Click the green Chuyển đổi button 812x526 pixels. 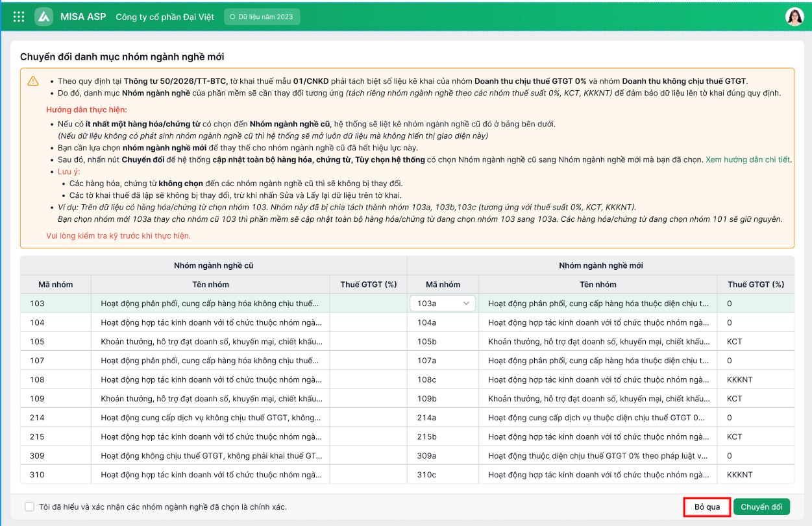tap(761, 507)
